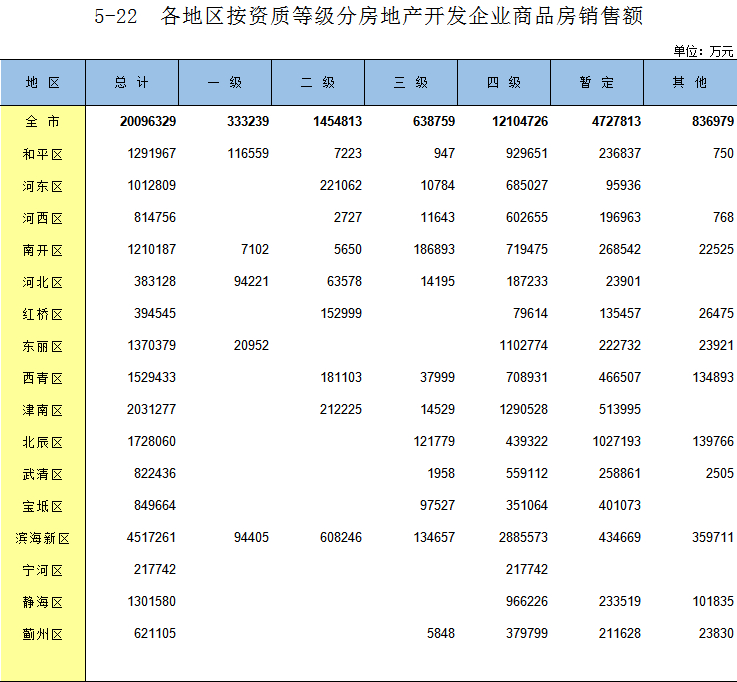Click cell 947 in the 和平区 row
Image resolution: width=737 pixels, height=682 pixels.
(x=444, y=153)
